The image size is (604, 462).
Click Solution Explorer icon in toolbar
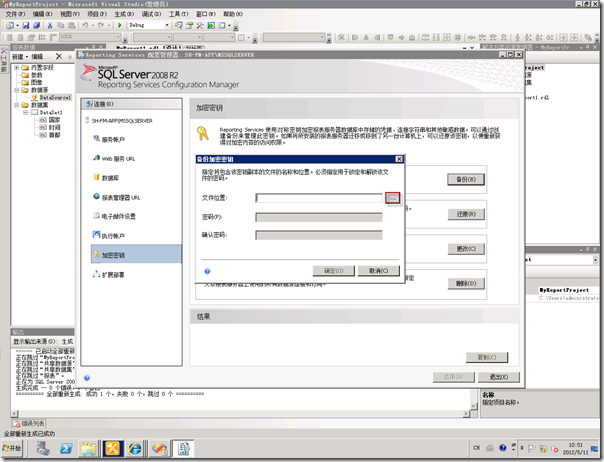(178, 25)
